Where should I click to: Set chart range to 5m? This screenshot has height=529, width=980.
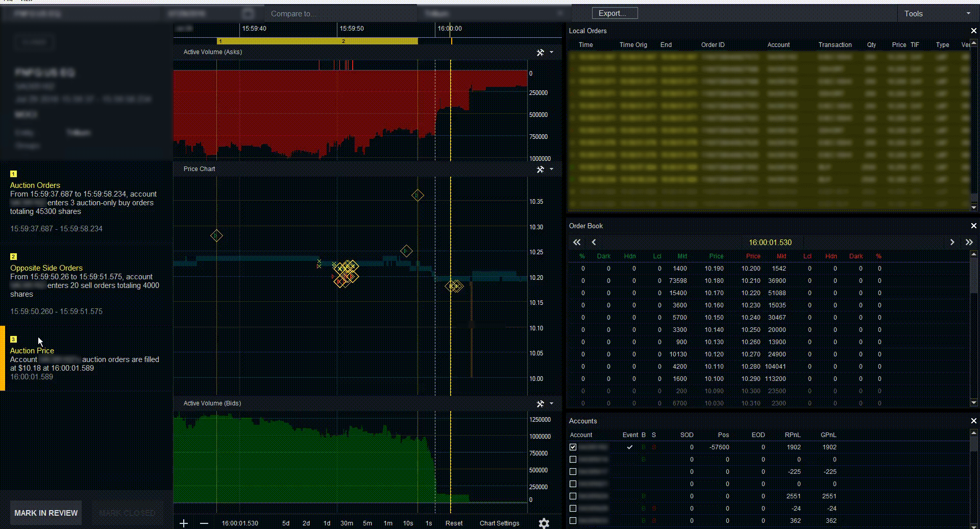point(367,523)
